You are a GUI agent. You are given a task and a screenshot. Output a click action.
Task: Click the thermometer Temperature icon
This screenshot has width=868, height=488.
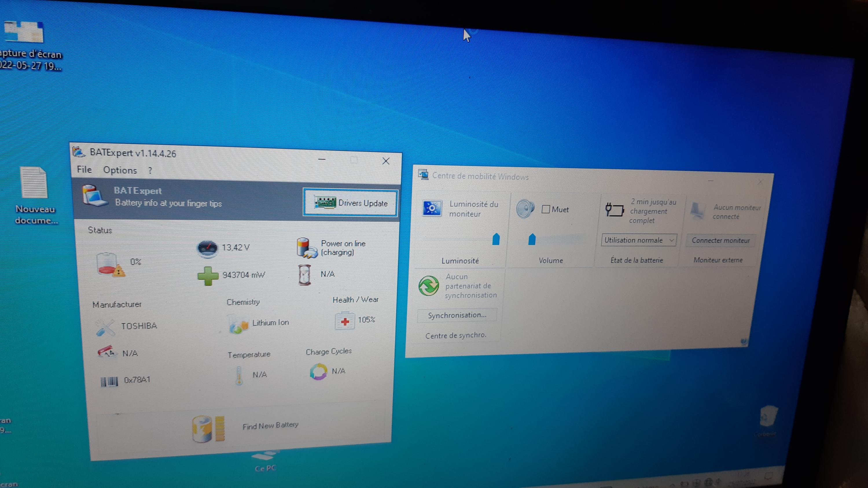tap(239, 375)
